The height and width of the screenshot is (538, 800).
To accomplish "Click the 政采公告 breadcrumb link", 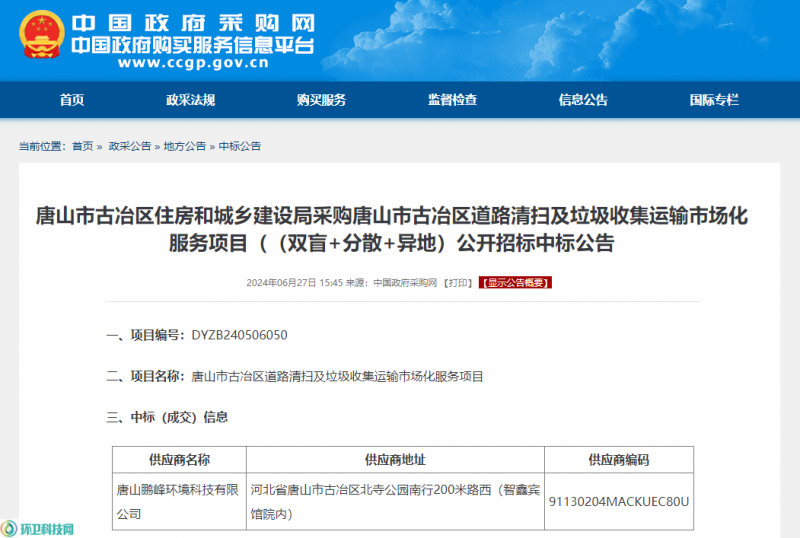I will tap(130, 146).
